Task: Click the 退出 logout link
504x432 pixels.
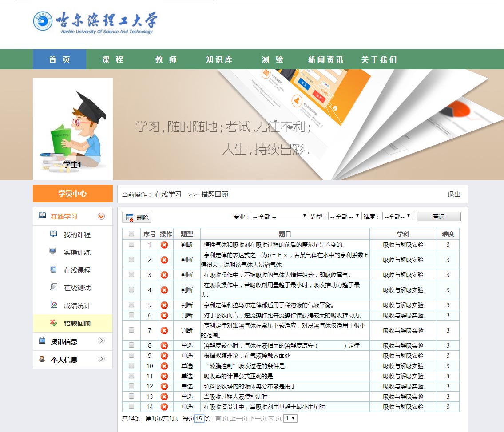Action: (454, 194)
